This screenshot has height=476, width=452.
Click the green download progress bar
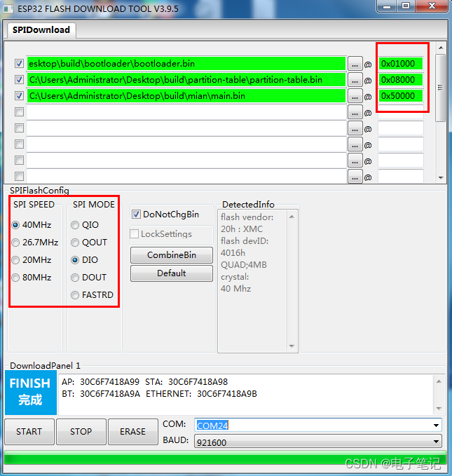click(225, 458)
